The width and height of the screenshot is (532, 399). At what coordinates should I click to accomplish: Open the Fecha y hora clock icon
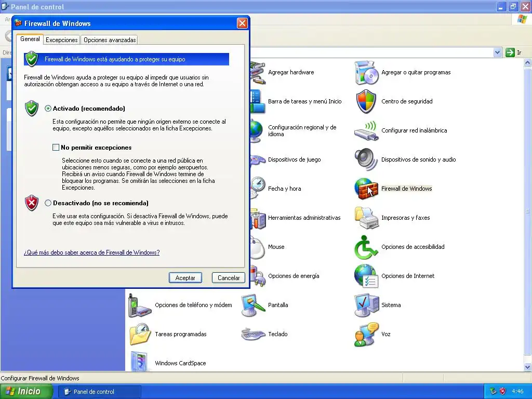258,187
